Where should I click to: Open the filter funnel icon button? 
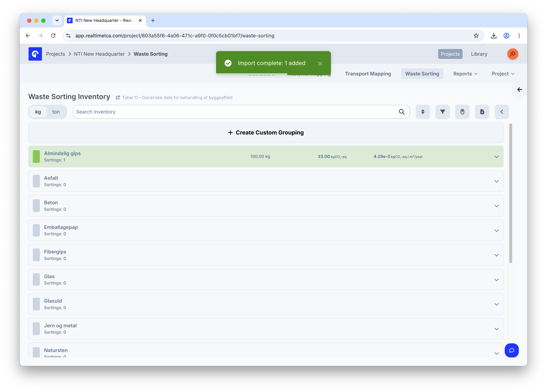click(442, 112)
